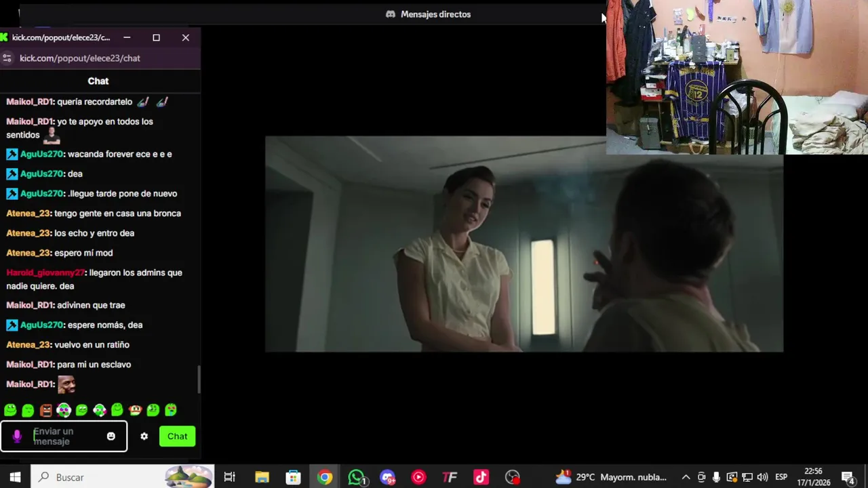
Task: Open Task View in taskbar
Action: (x=229, y=477)
